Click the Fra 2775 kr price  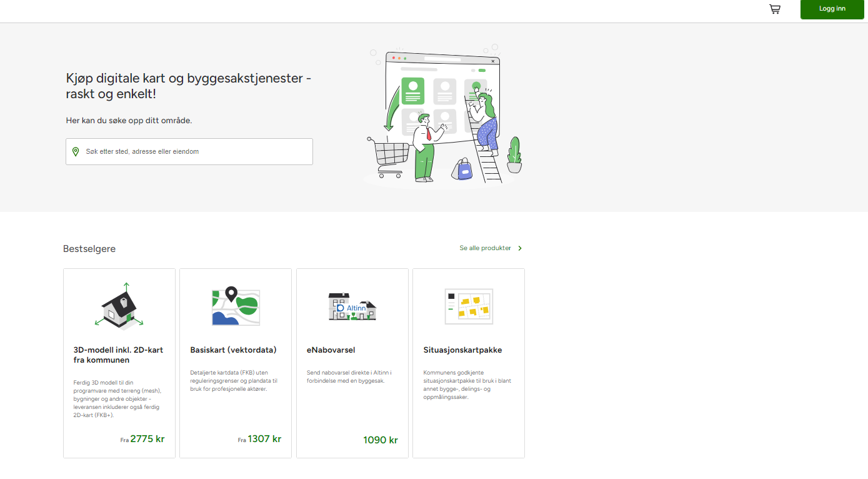tap(142, 439)
